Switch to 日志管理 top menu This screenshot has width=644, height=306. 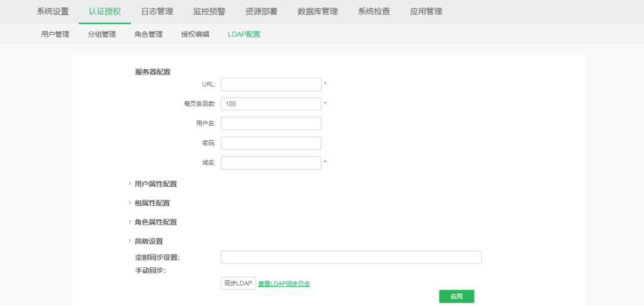coord(157,11)
